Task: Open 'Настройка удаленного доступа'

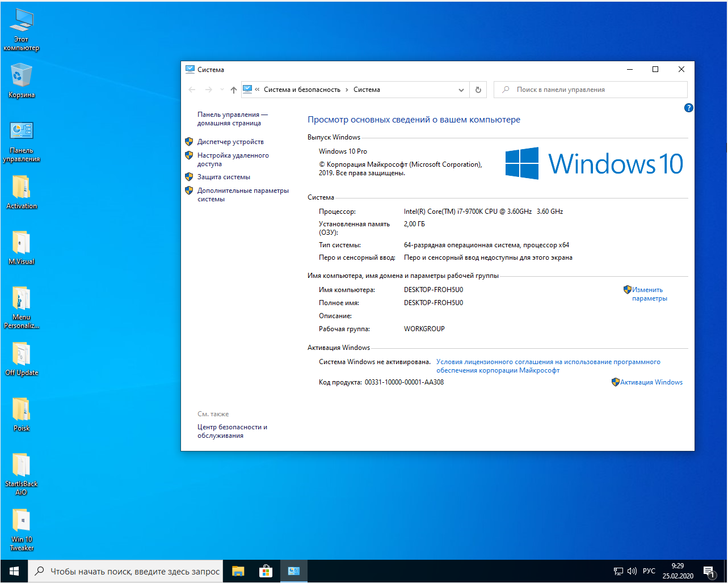Action: (233, 159)
